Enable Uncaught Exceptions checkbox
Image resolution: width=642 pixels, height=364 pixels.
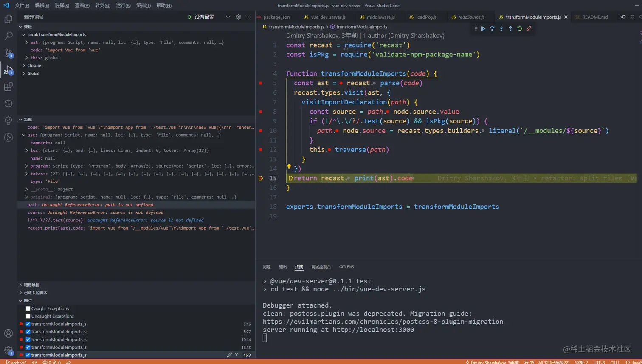pos(28,316)
